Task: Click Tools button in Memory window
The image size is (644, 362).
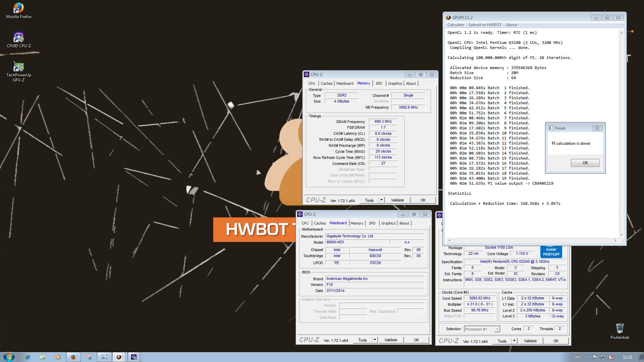Action: 369,200
